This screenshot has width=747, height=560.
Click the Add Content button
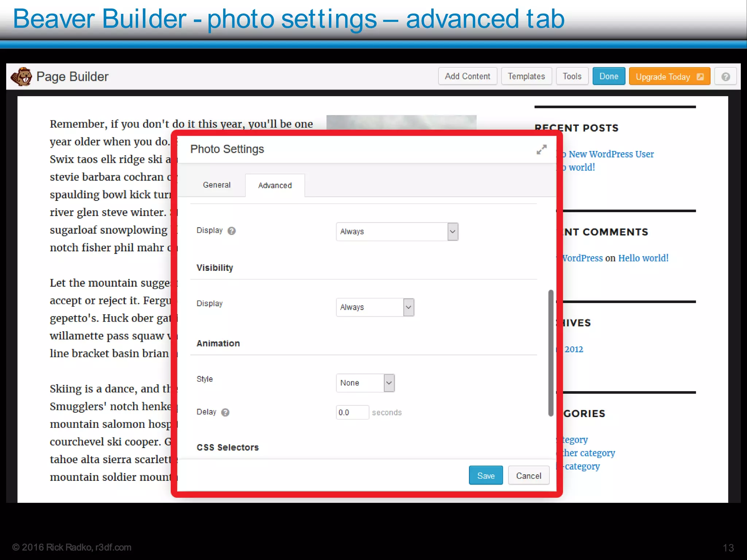pyautogui.click(x=468, y=76)
